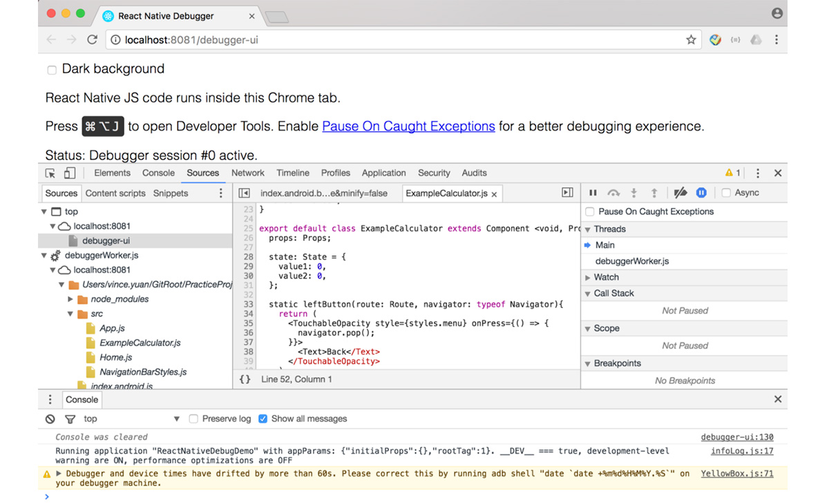Collapse the src folder
The image size is (829, 504).
pos(70,314)
